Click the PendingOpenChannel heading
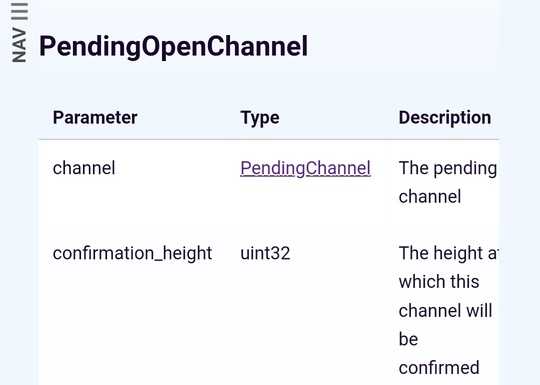 pyautogui.click(x=173, y=46)
